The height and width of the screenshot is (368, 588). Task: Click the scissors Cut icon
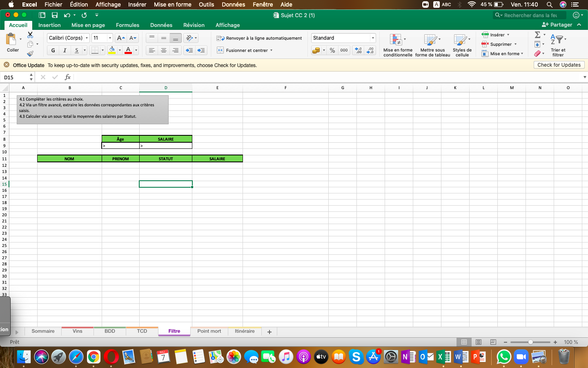point(30,35)
